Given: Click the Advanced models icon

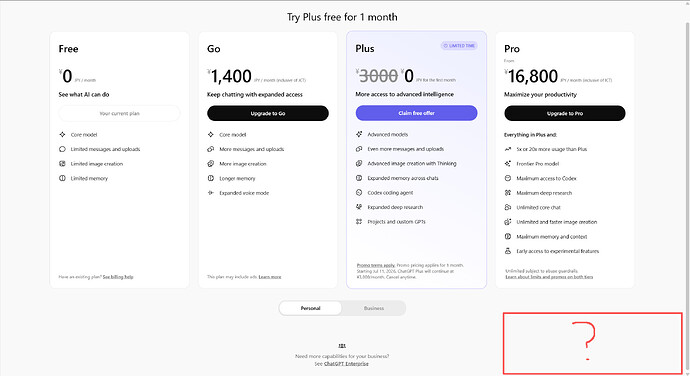Looking at the screenshot, I should (x=359, y=134).
